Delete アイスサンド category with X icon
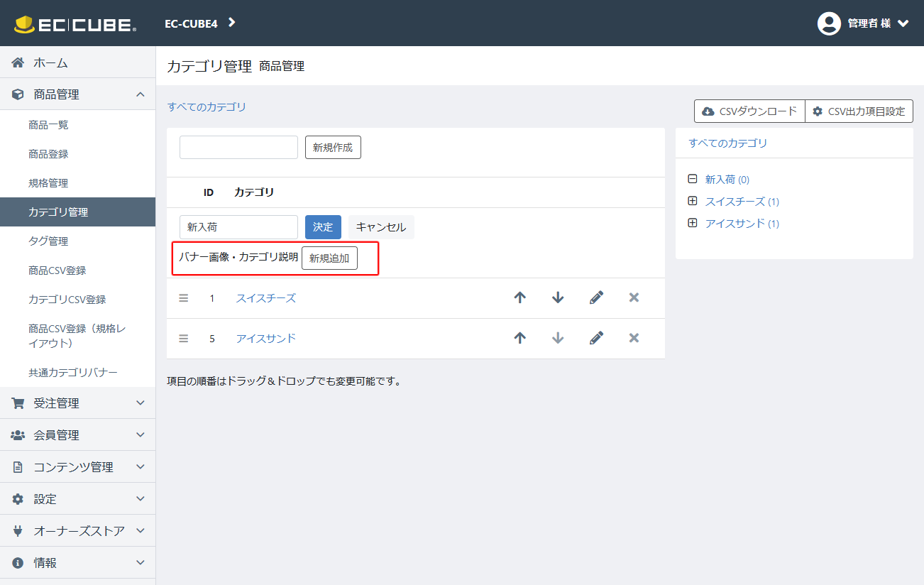This screenshot has width=924, height=585. 634,339
